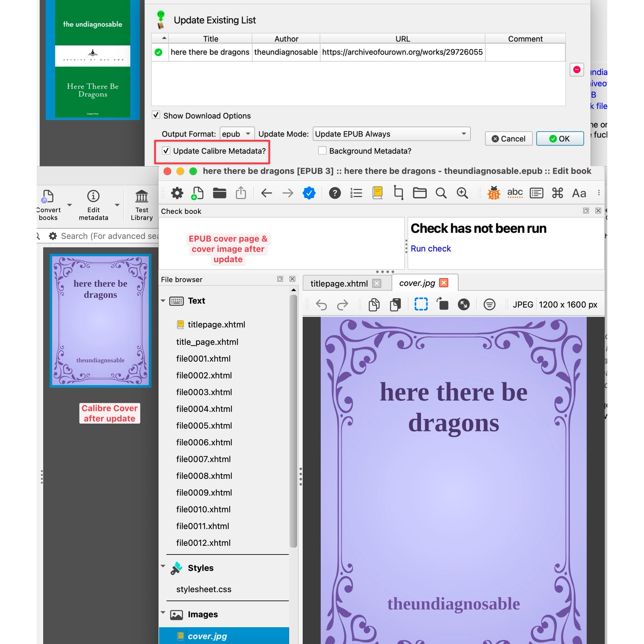Image resolution: width=644 pixels, height=644 pixels.
Task: Enable Background Metadata checkbox
Action: [x=322, y=151]
